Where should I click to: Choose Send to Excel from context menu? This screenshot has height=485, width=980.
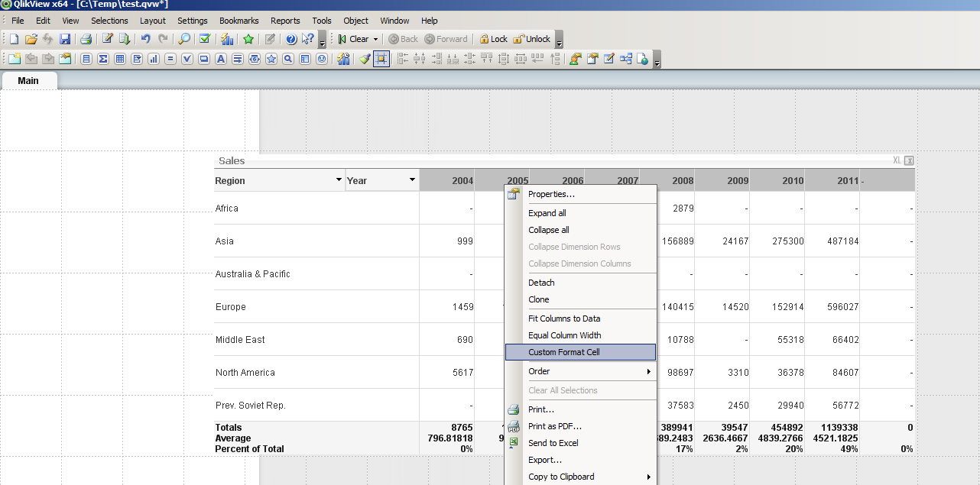coord(553,443)
